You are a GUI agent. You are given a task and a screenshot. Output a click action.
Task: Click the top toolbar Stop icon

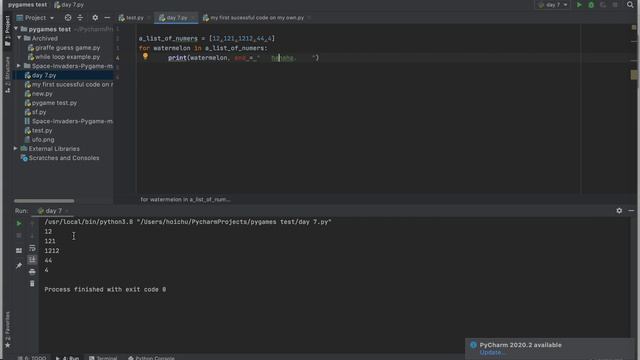(x=615, y=5)
